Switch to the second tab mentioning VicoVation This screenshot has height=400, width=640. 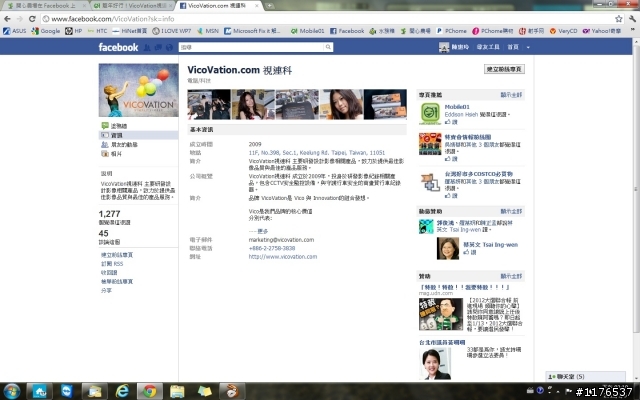pyautogui.click(x=131, y=6)
